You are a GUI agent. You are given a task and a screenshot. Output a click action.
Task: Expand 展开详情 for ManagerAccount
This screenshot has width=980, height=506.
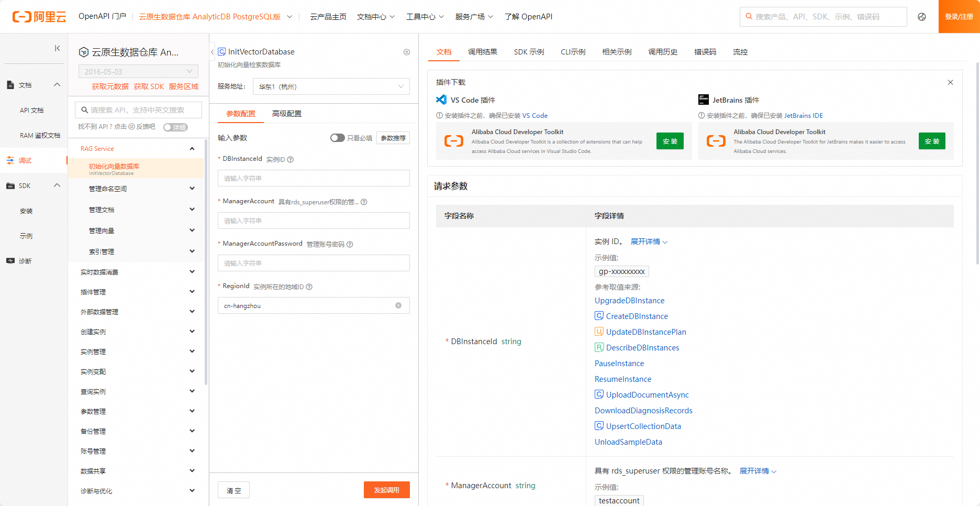(758, 471)
